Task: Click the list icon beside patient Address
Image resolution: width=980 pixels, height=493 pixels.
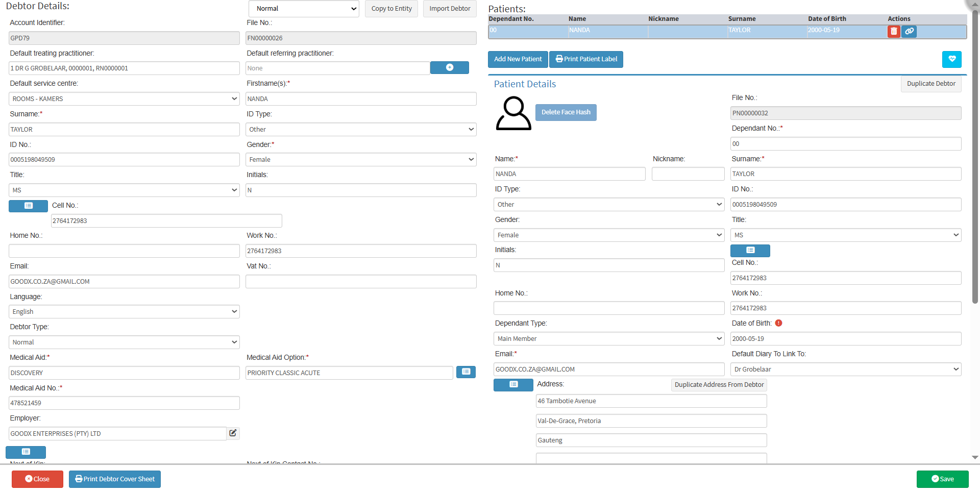Action: tap(513, 385)
